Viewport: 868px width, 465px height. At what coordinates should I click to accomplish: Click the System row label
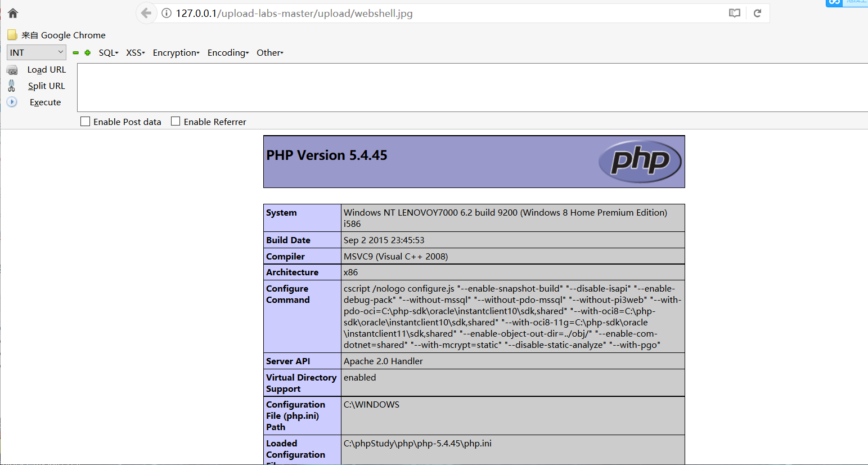coord(281,213)
